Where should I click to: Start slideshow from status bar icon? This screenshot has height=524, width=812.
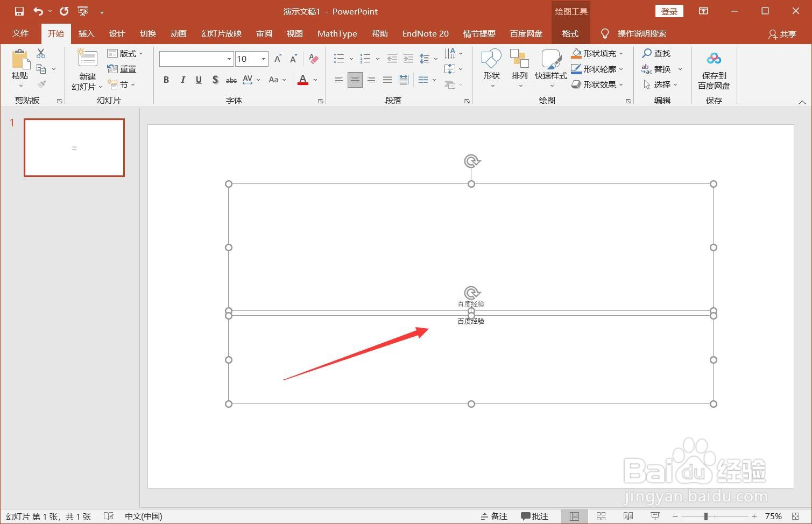(x=655, y=516)
